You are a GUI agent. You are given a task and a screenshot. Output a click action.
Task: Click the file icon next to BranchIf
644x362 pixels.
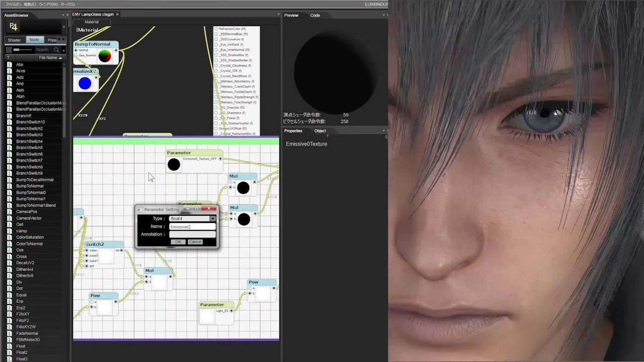click(x=10, y=116)
